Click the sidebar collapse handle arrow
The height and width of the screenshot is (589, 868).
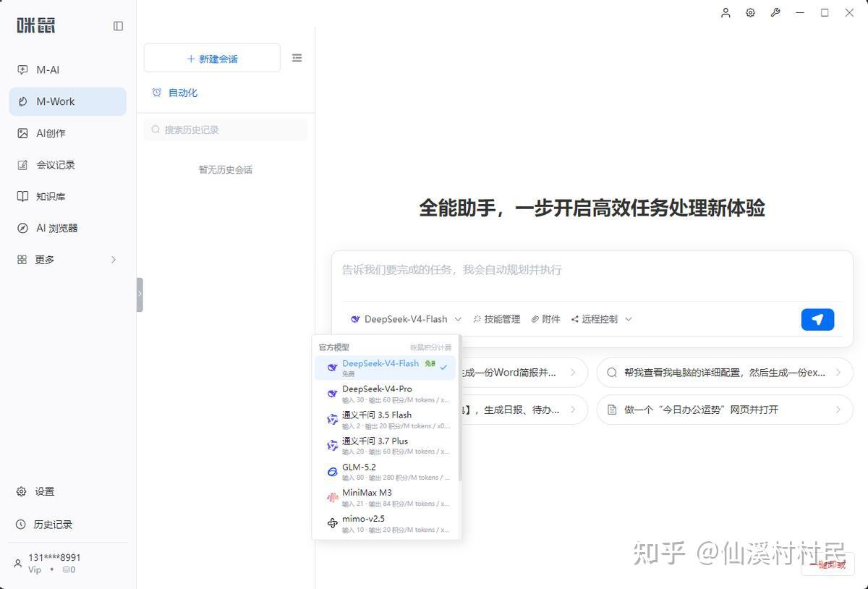click(140, 294)
